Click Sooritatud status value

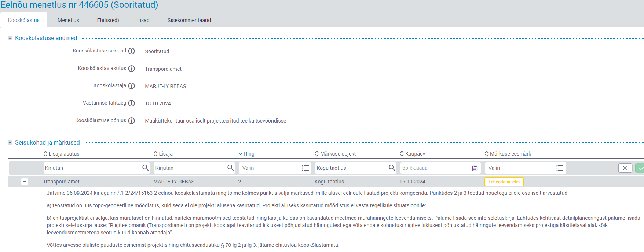coord(157,51)
